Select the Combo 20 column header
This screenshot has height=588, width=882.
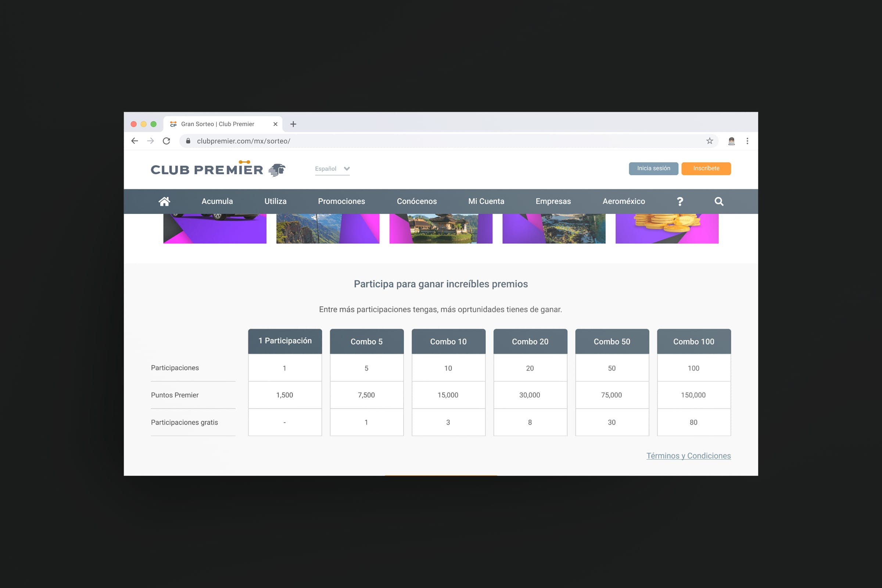pyautogui.click(x=530, y=341)
